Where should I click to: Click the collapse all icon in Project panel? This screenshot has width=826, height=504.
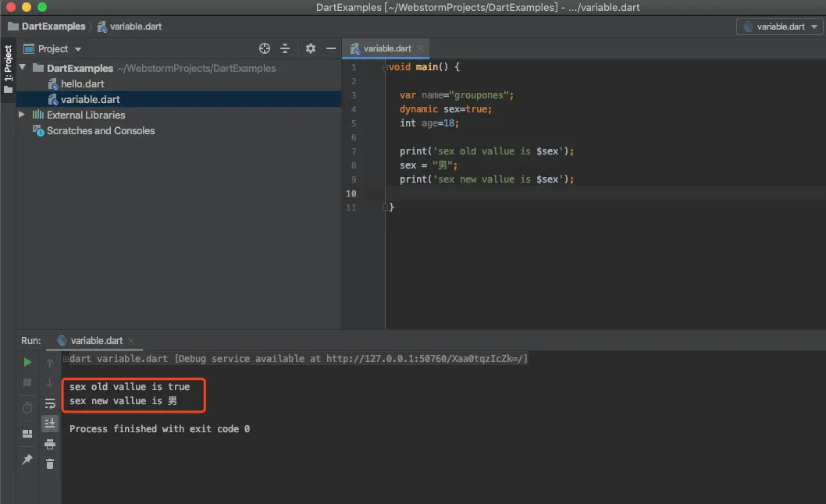[285, 48]
